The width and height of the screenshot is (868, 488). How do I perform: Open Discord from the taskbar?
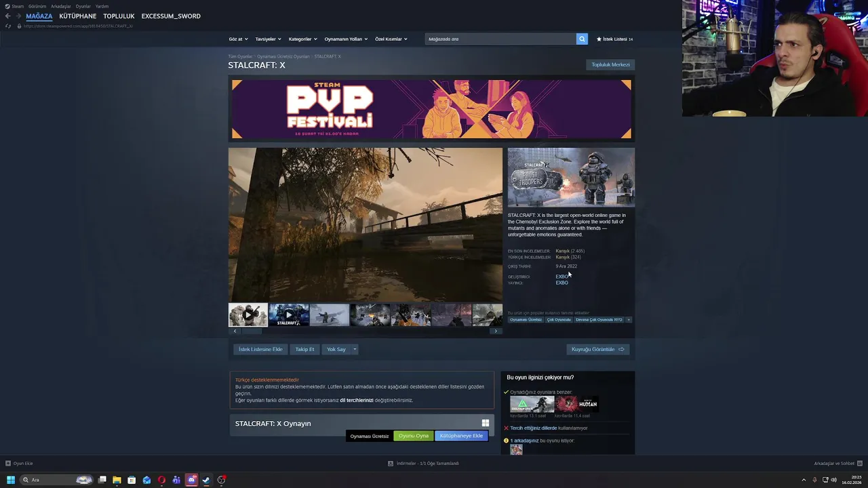[191, 480]
